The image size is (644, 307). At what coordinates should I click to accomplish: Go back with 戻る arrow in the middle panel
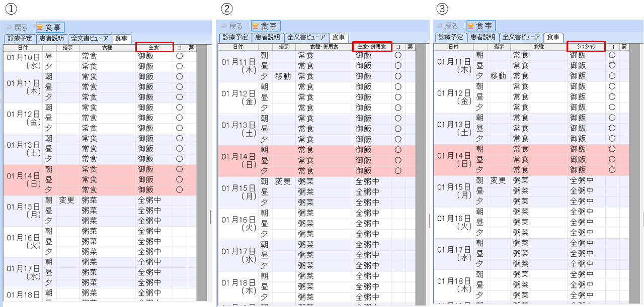click(232, 26)
